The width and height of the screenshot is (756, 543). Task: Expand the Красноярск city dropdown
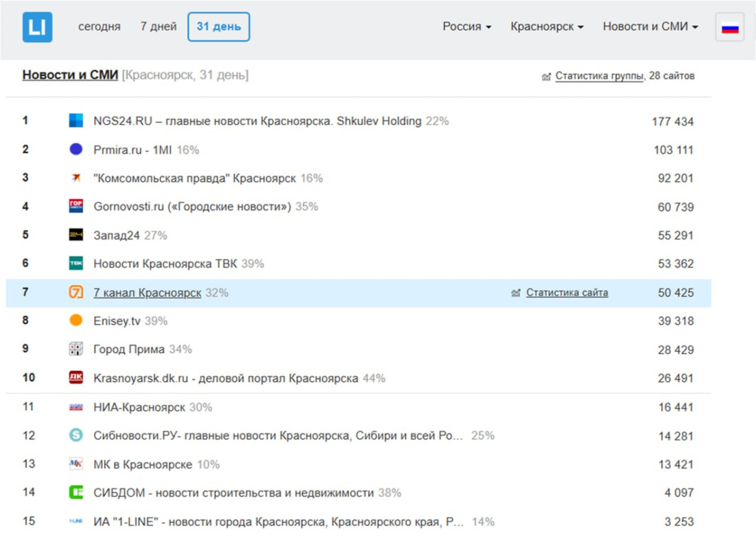coord(547,27)
